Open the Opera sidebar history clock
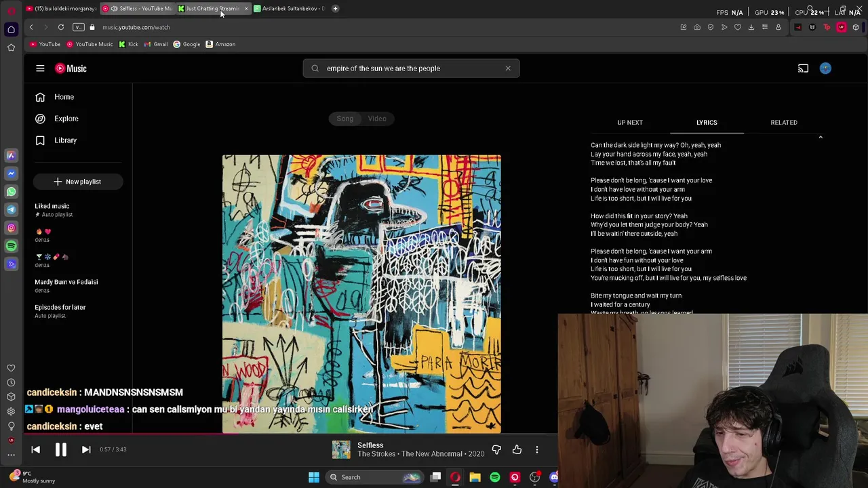 click(x=11, y=382)
